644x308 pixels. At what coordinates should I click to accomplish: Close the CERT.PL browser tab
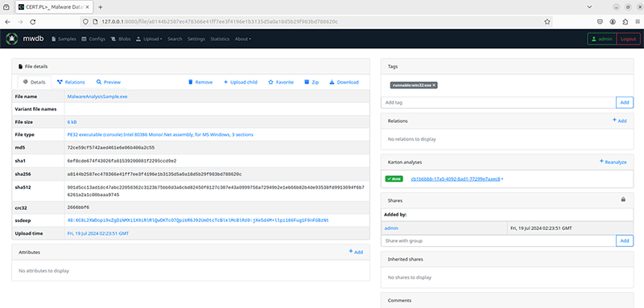coord(87,7)
